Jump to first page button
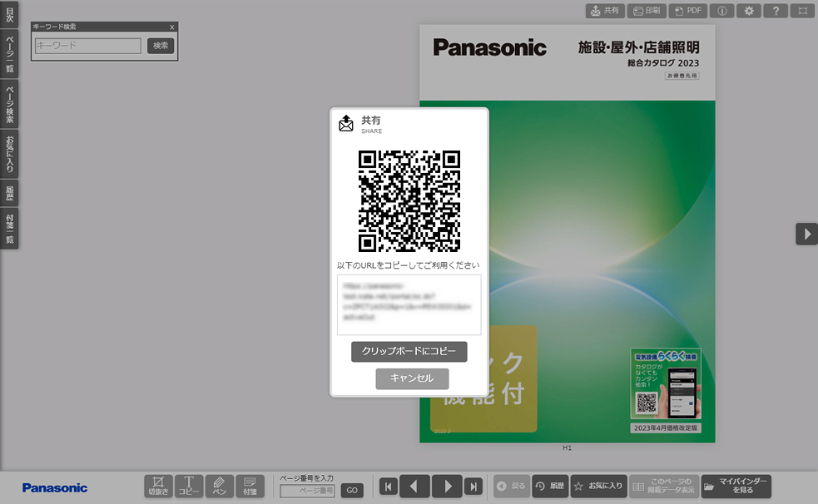The image size is (818, 504). tap(388, 487)
